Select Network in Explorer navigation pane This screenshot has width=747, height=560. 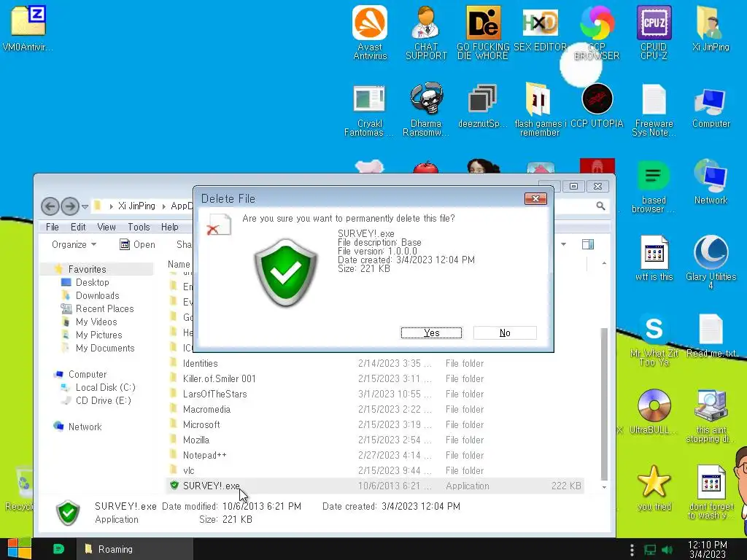[85, 427]
